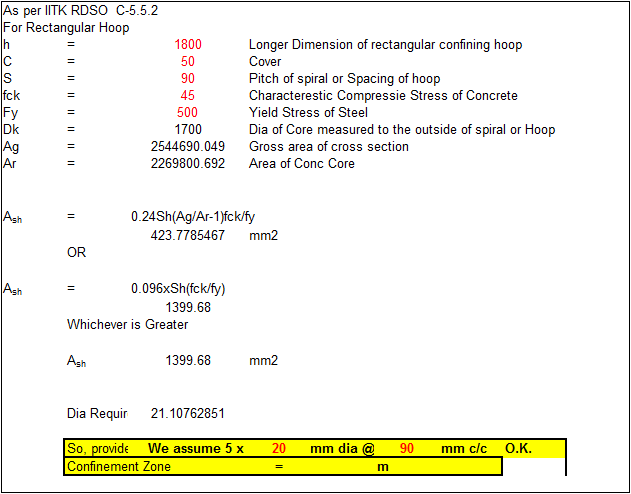Viewport: 631px width, 494px height.
Task: Click the 'mm c/c' cell
Action: [464, 448]
